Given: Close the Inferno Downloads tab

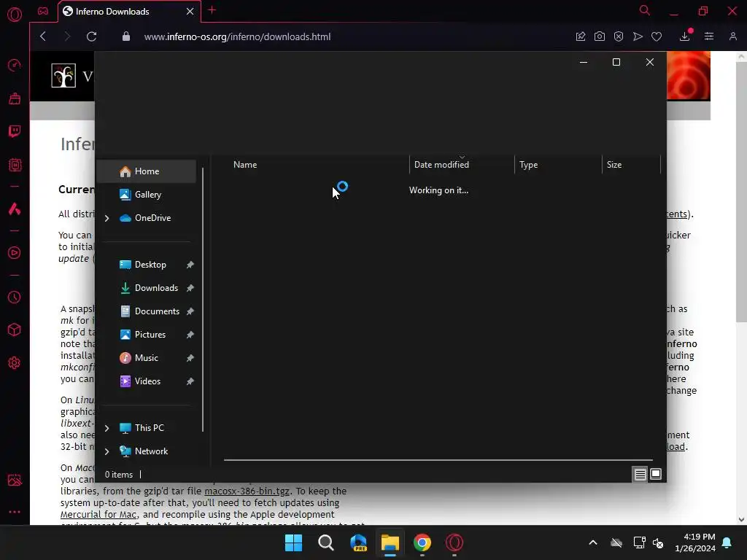Looking at the screenshot, I should (190, 12).
